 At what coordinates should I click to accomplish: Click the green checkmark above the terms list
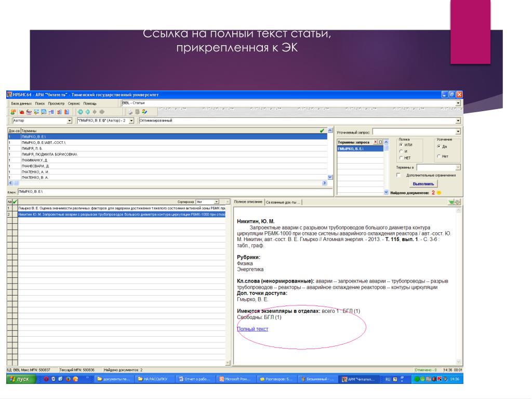click(322, 130)
